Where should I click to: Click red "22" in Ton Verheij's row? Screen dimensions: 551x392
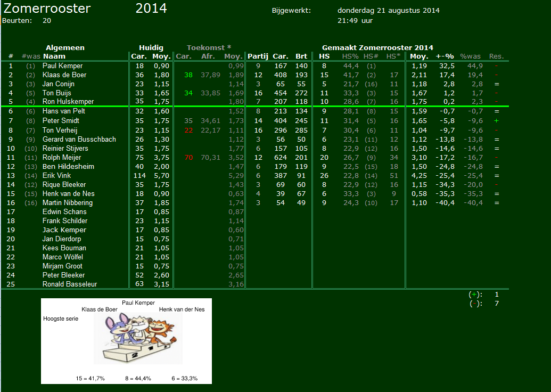click(x=188, y=130)
